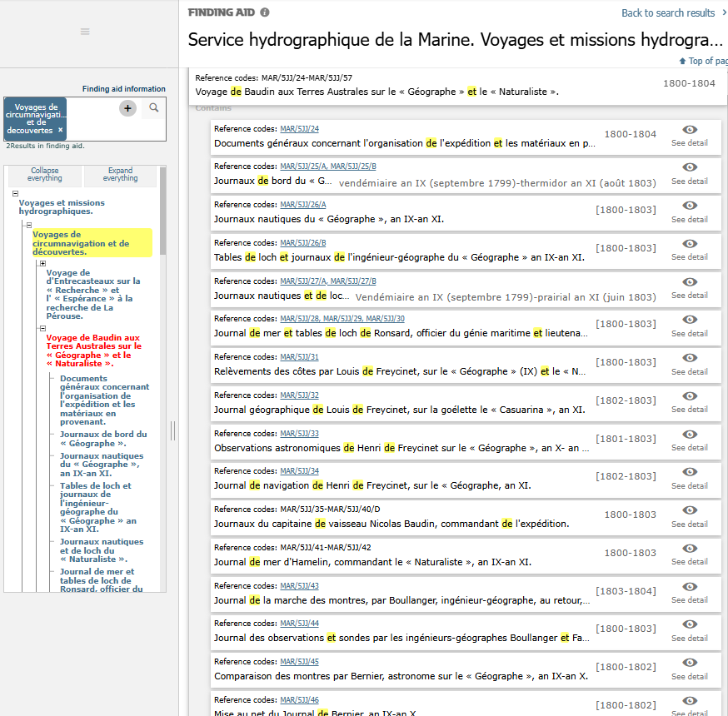
Task: Click the plus icon in the finding aid panel
Action: point(127,108)
